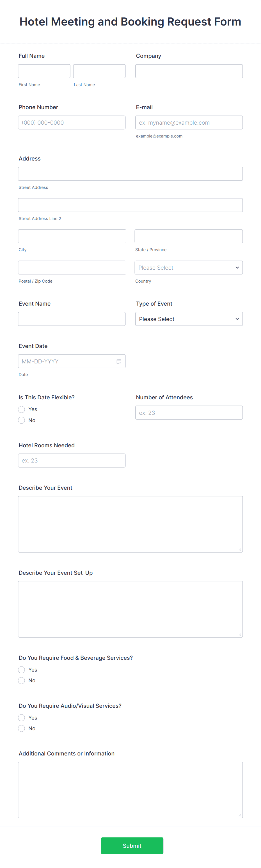The image size is (261, 868).
Task: Click the Event Name input
Action: point(71,319)
